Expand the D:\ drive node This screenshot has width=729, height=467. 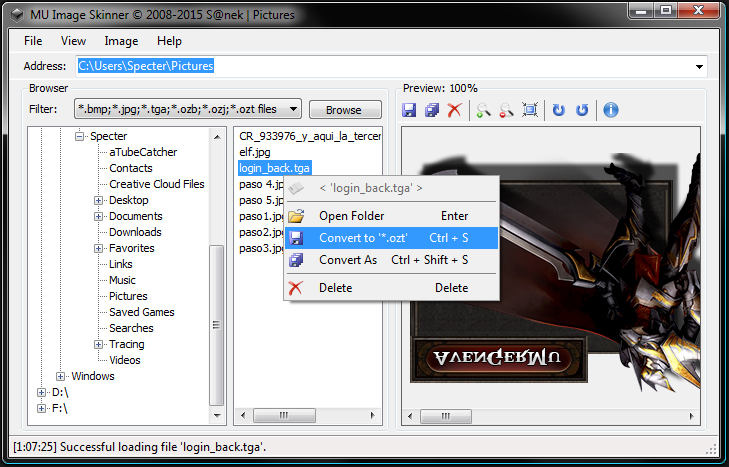coord(41,393)
